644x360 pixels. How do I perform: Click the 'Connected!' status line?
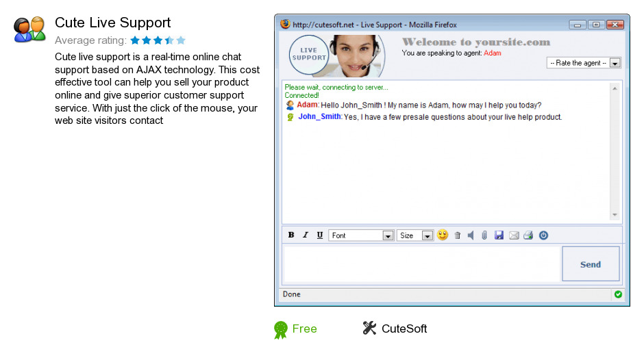tap(302, 95)
